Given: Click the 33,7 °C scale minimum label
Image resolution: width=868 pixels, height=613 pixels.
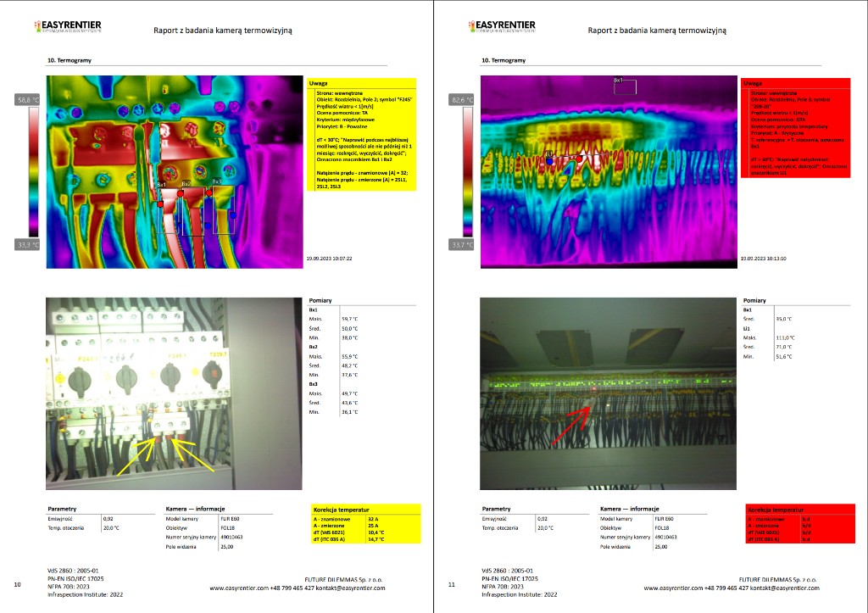Looking at the screenshot, I should pyautogui.click(x=461, y=245).
